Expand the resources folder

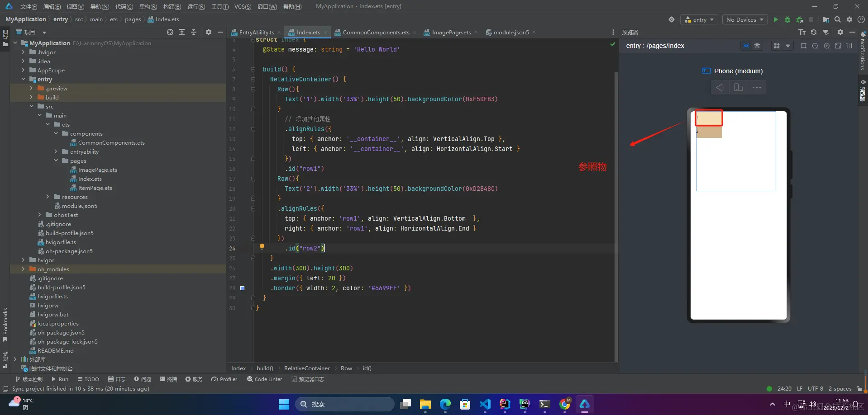pos(48,197)
